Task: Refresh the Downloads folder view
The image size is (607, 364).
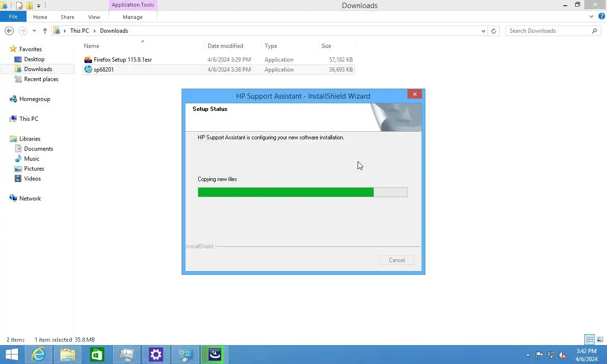Action: pyautogui.click(x=494, y=31)
